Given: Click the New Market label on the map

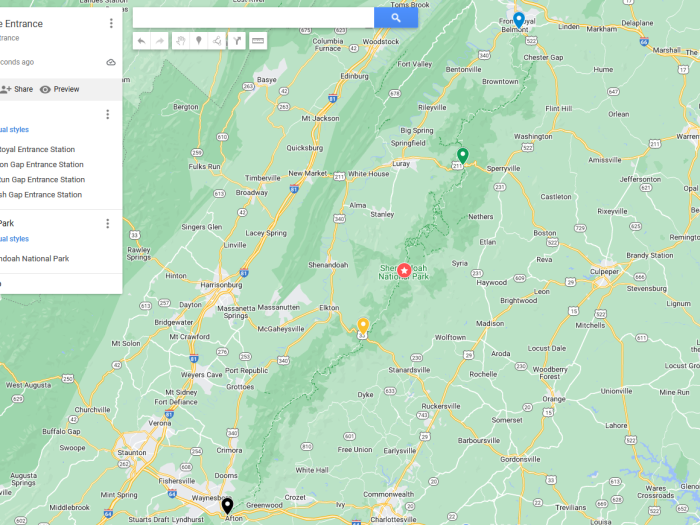Looking at the screenshot, I should click(x=308, y=173).
